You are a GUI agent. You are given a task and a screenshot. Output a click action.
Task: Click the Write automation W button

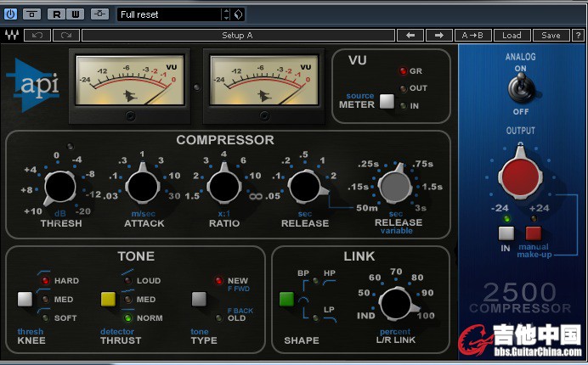[75, 14]
